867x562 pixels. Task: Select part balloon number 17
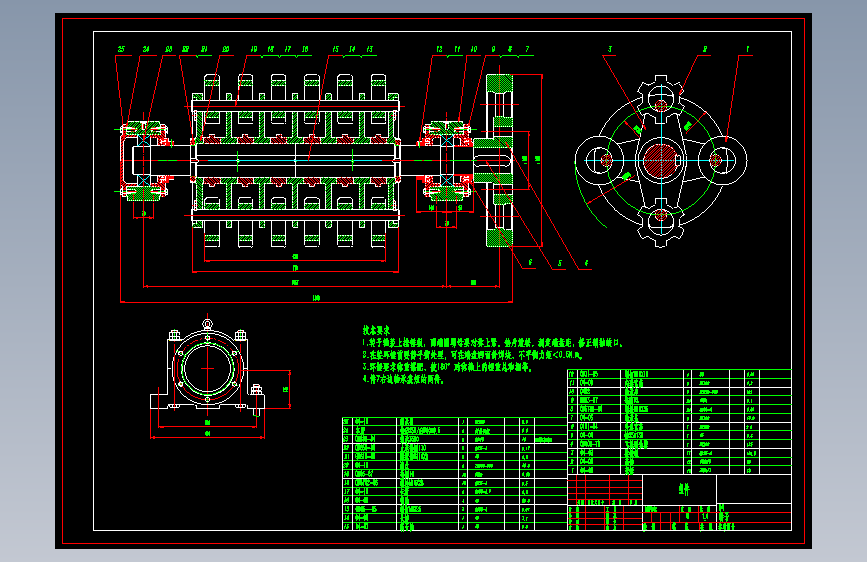point(288,49)
